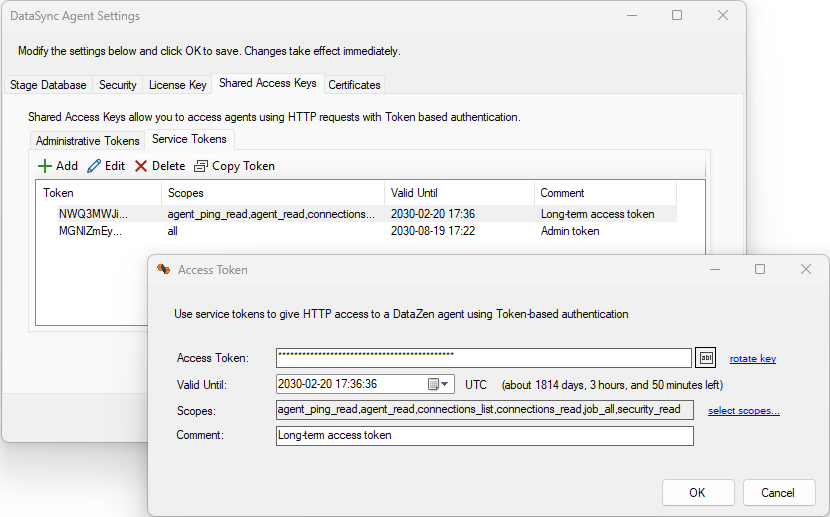Viewport: 830px width, 517px height.
Task: Click the Comment column header
Action: pos(606,193)
